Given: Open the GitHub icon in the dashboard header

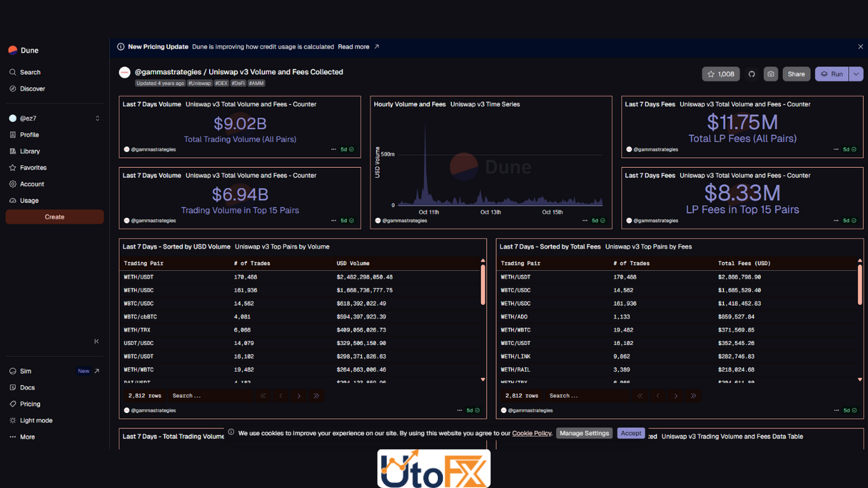Looking at the screenshot, I should (752, 74).
